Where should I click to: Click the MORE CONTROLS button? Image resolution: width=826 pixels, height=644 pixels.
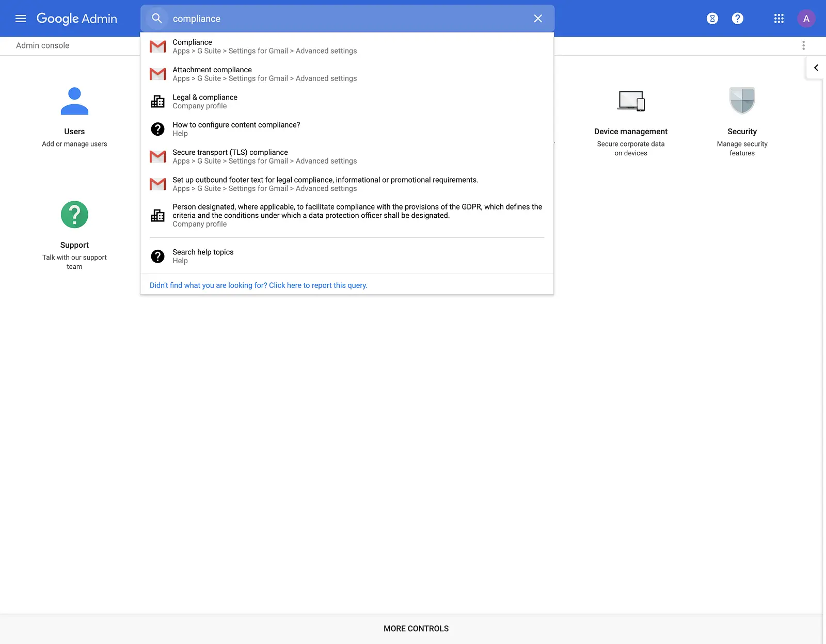point(416,629)
